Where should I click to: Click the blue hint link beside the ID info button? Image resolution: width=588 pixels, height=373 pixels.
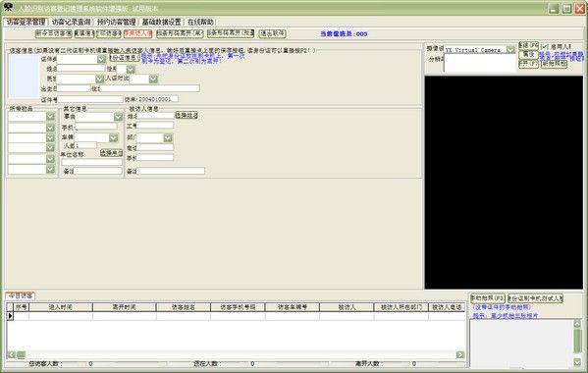(193, 58)
